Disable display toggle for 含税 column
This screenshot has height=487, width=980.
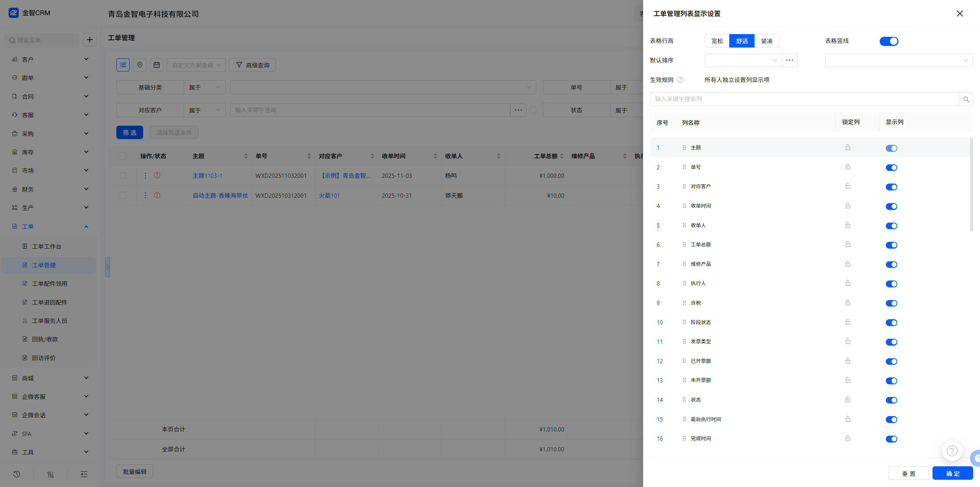click(x=891, y=303)
